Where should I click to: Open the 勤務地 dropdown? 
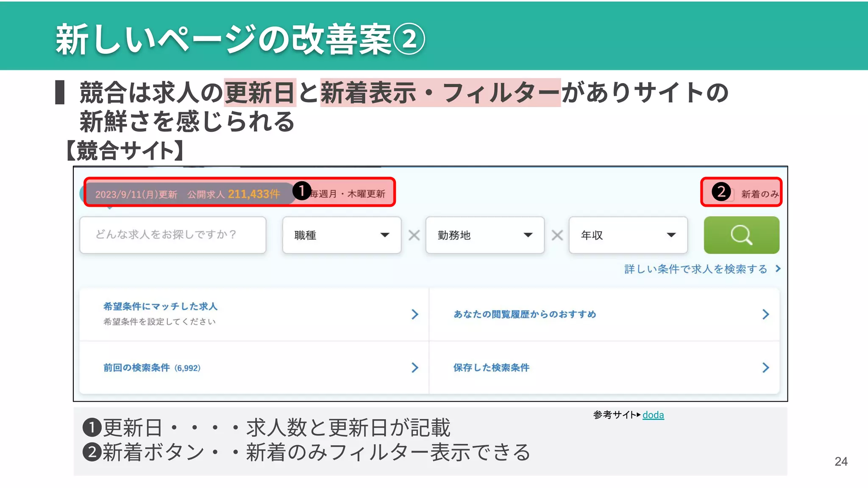pos(485,235)
